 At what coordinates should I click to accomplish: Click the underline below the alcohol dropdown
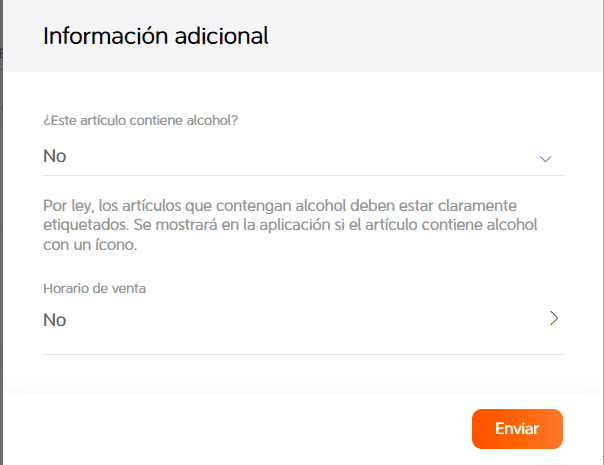pyautogui.click(x=301, y=175)
